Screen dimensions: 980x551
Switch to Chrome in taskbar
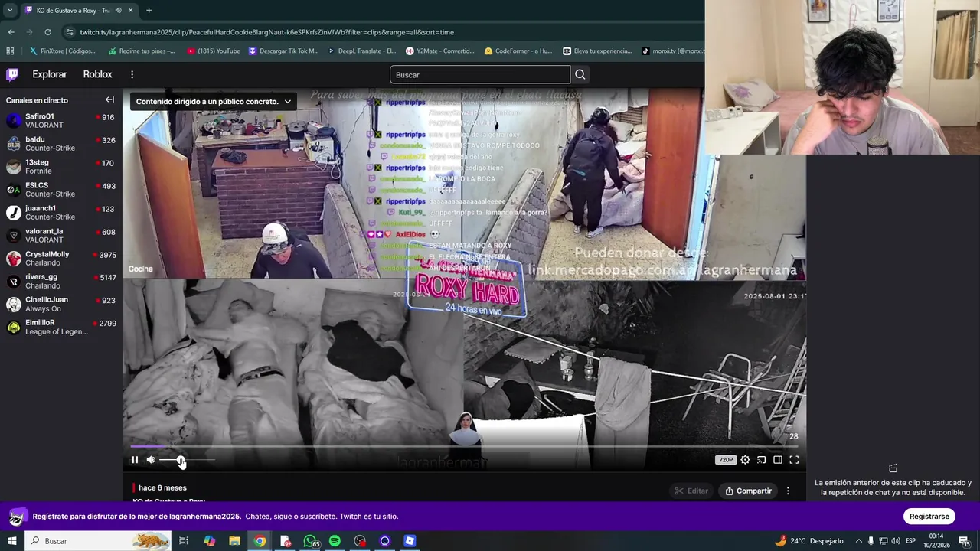click(260, 541)
